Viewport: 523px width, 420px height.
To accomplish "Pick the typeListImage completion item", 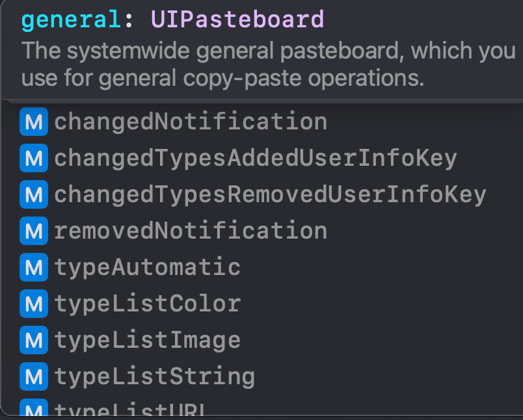I will coord(148,340).
